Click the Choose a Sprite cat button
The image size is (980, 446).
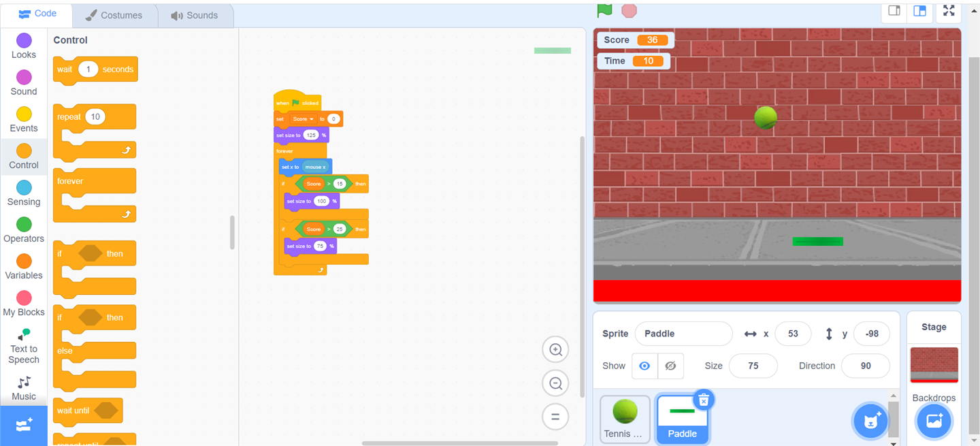(x=871, y=421)
